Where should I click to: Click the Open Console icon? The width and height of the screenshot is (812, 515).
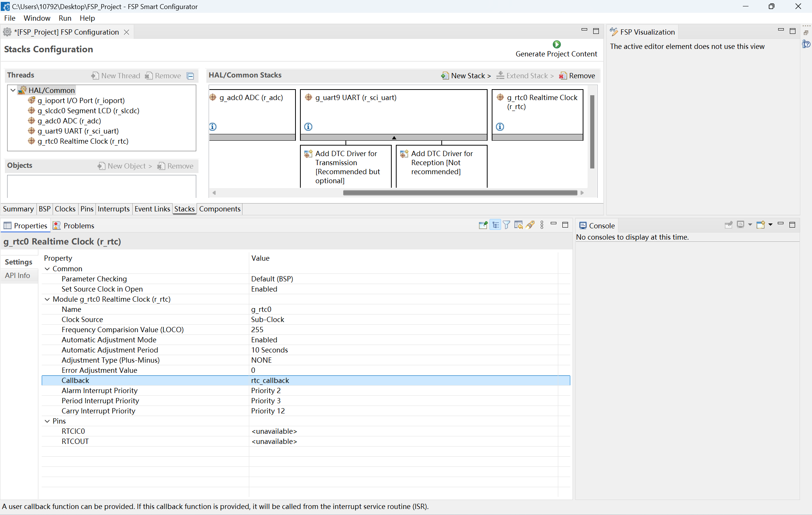point(760,225)
